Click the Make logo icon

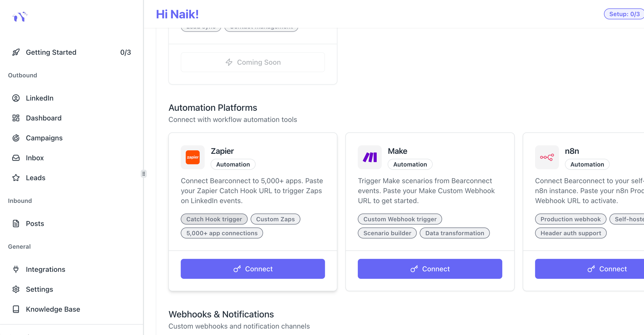[370, 157]
